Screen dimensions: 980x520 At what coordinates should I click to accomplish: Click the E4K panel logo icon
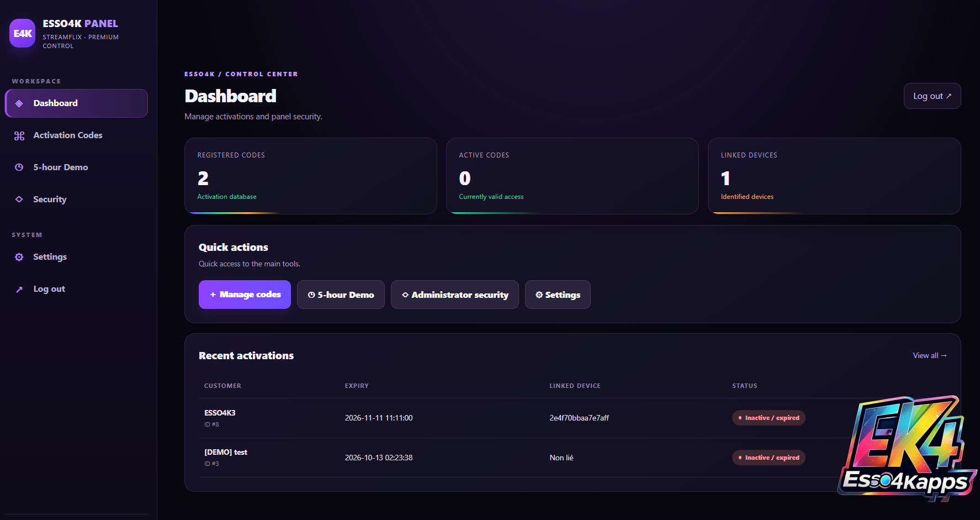(23, 33)
